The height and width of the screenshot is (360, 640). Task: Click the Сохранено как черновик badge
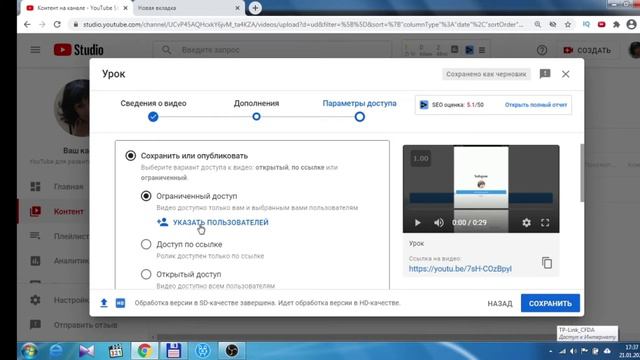[486, 74]
